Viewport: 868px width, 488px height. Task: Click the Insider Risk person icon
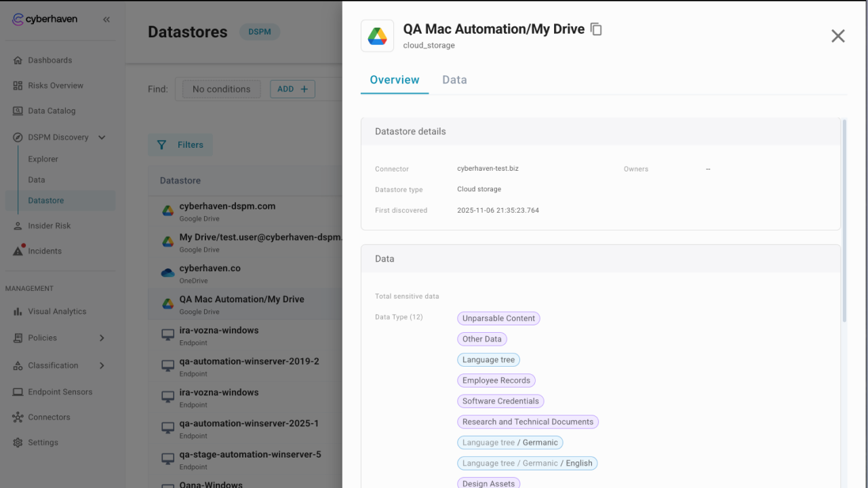click(18, 226)
